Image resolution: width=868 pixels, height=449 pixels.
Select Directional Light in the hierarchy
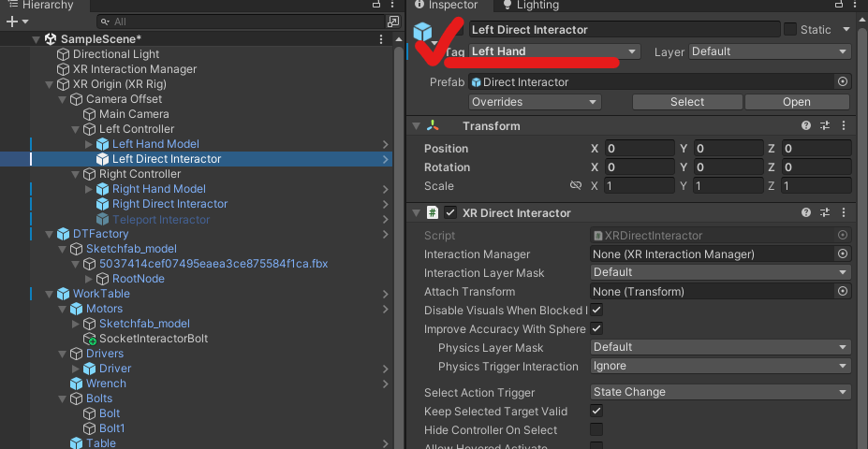[x=116, y=54]
